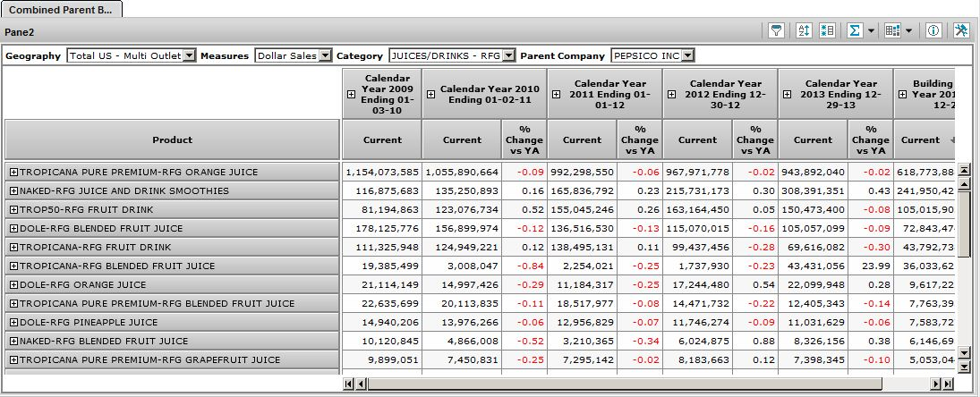The width and height of the screenshot is (980, 397).
Task: Click the grid view layout icon
Action: coord(891,30)
